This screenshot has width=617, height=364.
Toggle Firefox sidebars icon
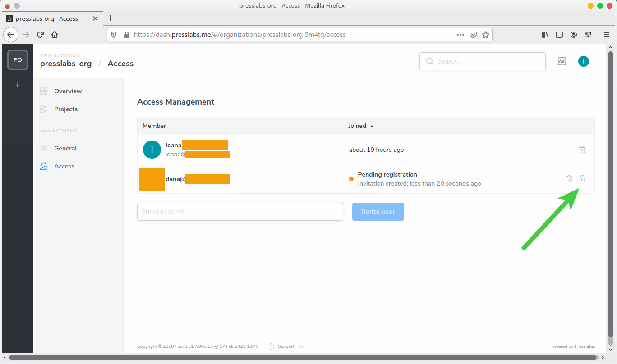pyautogui.click(x=559, y=35)
